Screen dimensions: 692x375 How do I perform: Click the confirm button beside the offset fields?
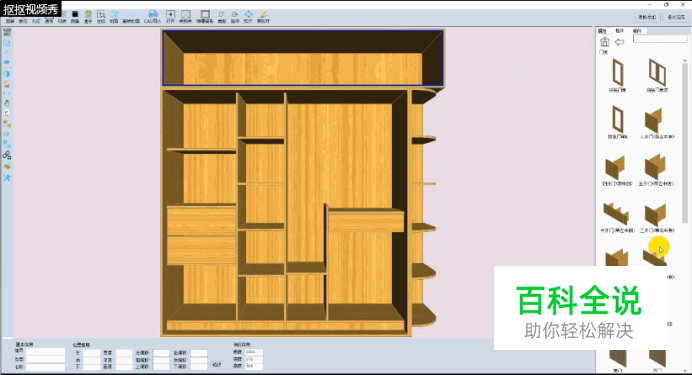pyautogui.click(x=217, y=364)
